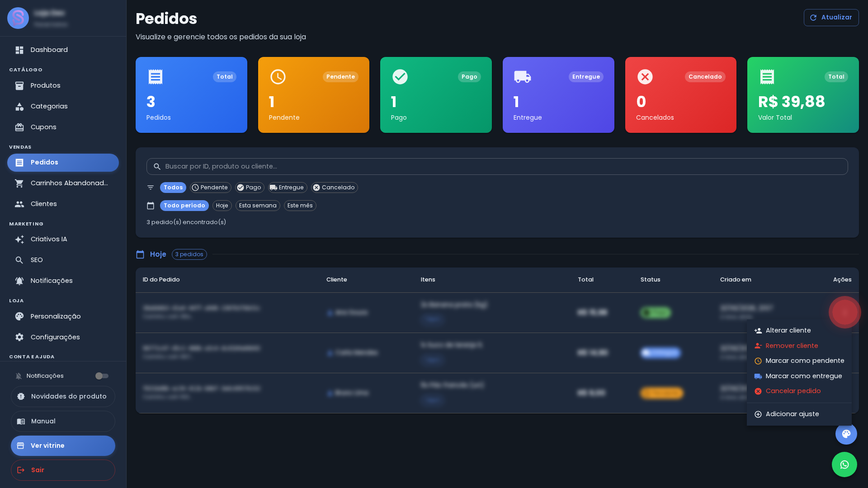The height and width of the screenshot is (488, 868).
Task: Choose Marcar como entregue in the menu
Action: 799,376
